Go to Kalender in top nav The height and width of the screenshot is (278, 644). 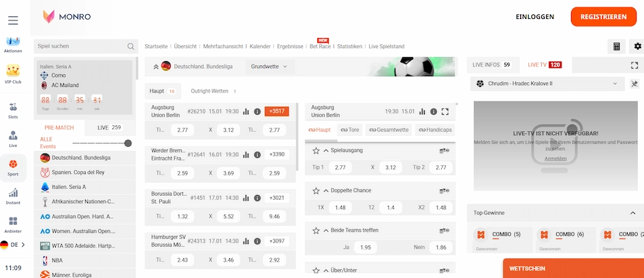tap(260, 46)
